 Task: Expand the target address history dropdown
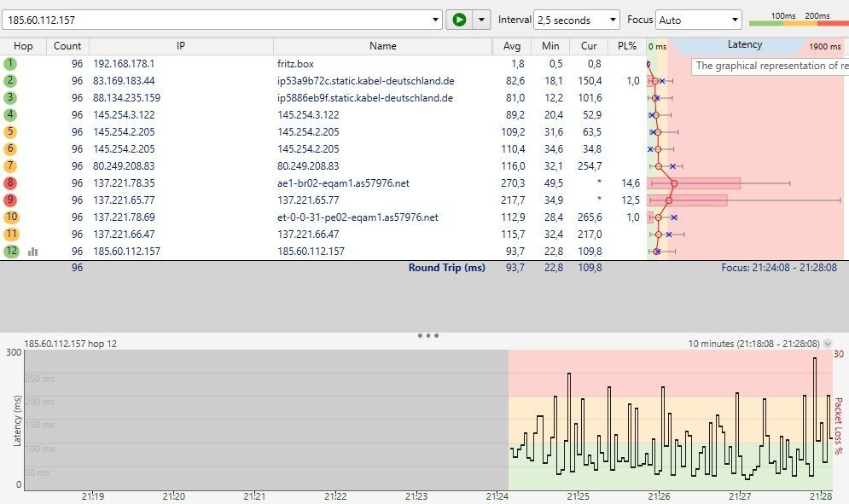tap(435, 20)
